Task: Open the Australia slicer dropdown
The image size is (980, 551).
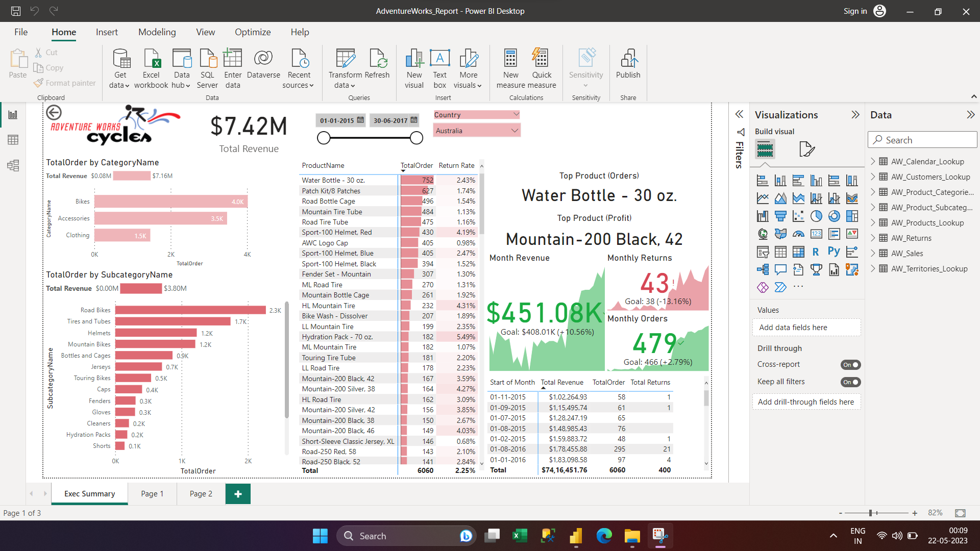Action: click(514, 131)
